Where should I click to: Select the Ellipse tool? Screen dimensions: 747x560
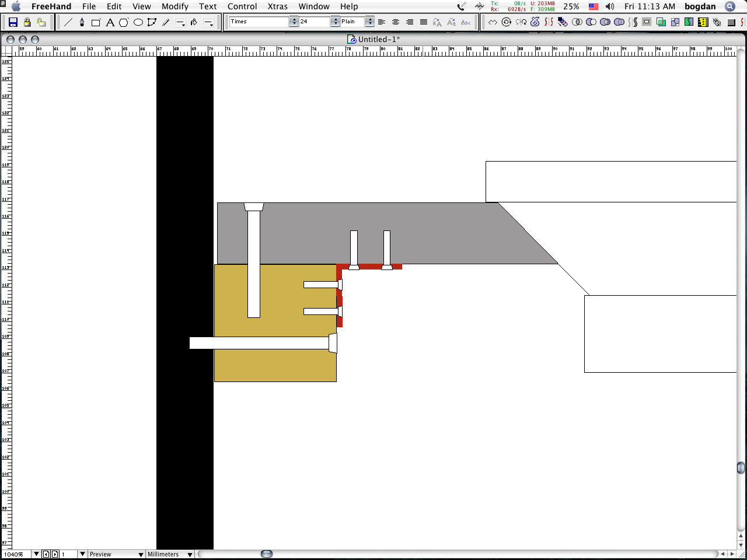tap(138, 22)
